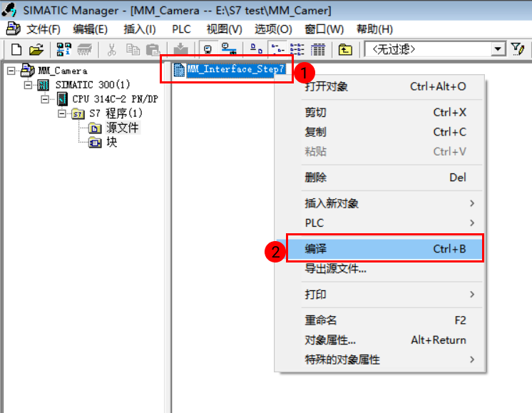Collapse the S7 程序(1) node
The image size is (532, 413).
(x=61, y=113)
